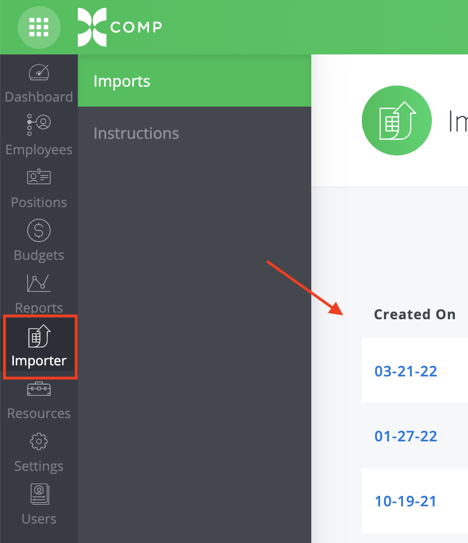Viewport: 468px width, 543px height.
Task: Select the Employees org-chart icon
Action: coord(39,125)
